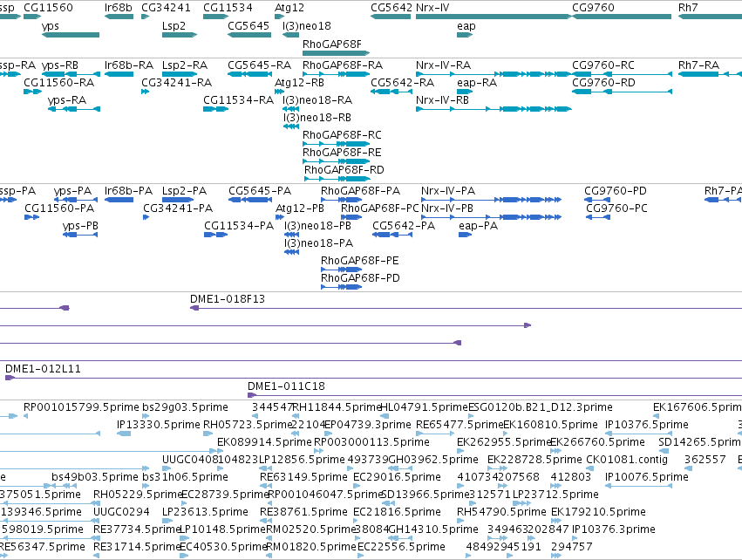Click the eap-PA protein label
Image resolution: width=742 pixels, height=560 pixels.
click(x=479, y=226)
